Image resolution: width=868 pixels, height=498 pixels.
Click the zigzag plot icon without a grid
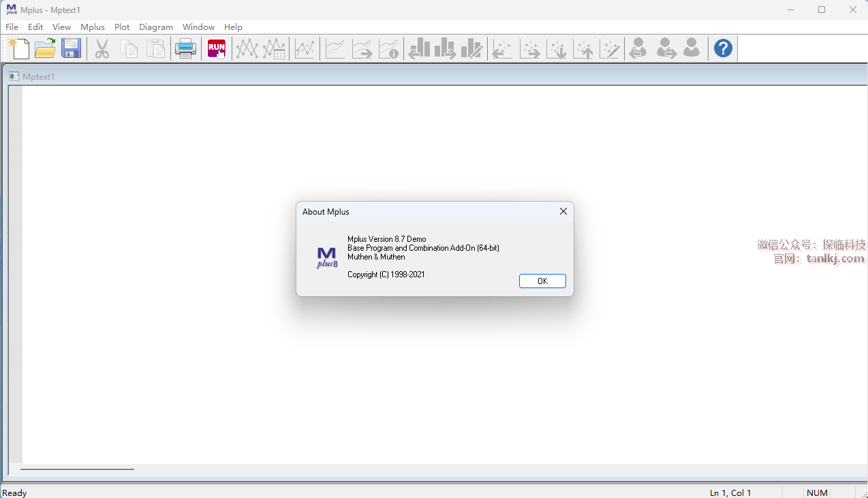[x=247, y=48]
